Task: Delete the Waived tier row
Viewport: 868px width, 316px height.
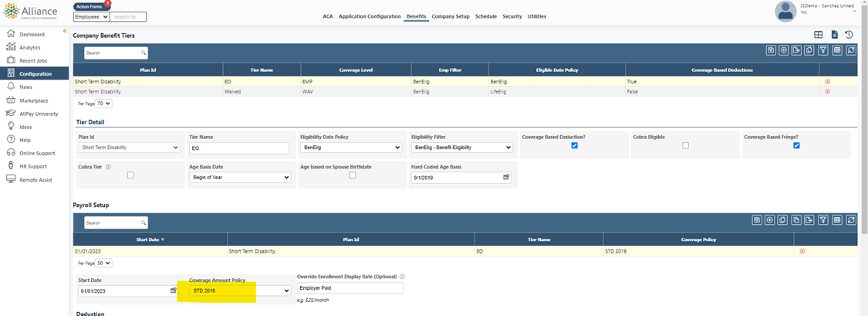Action: point(828,91)
